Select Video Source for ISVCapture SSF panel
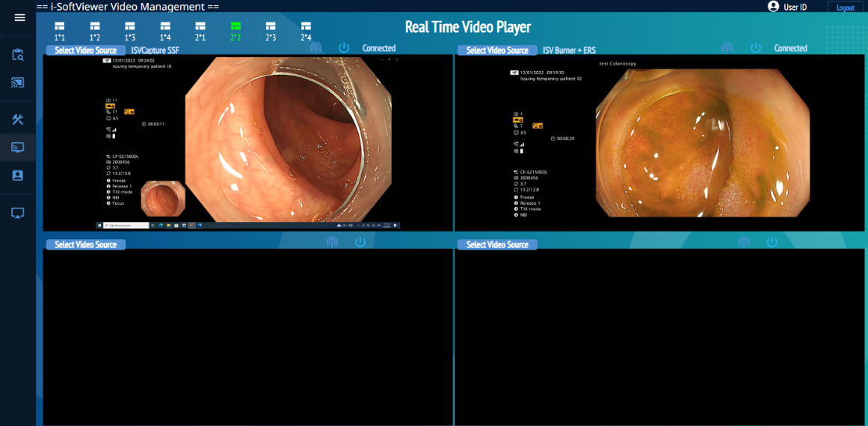This screenshot has height=426, width=868. coord(86,50)
